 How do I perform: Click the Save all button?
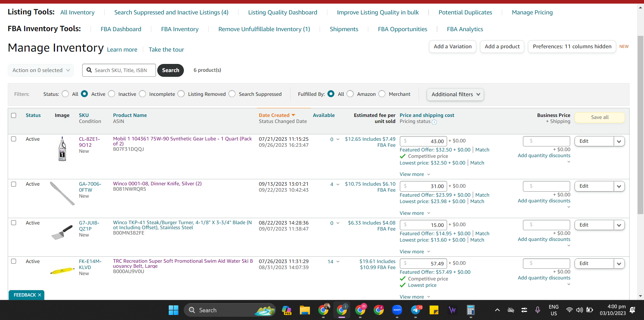pyautogui.click(x=600, y=117)
